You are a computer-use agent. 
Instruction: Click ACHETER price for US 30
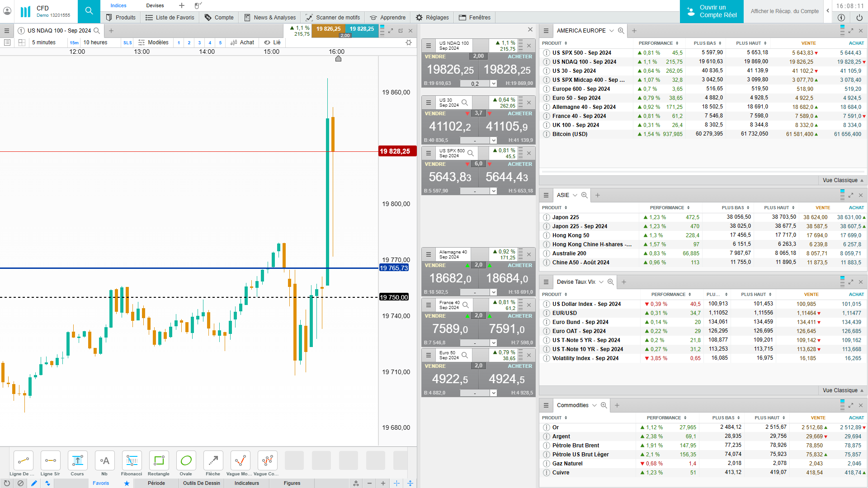pyautogui.click(x=507, y=127)
